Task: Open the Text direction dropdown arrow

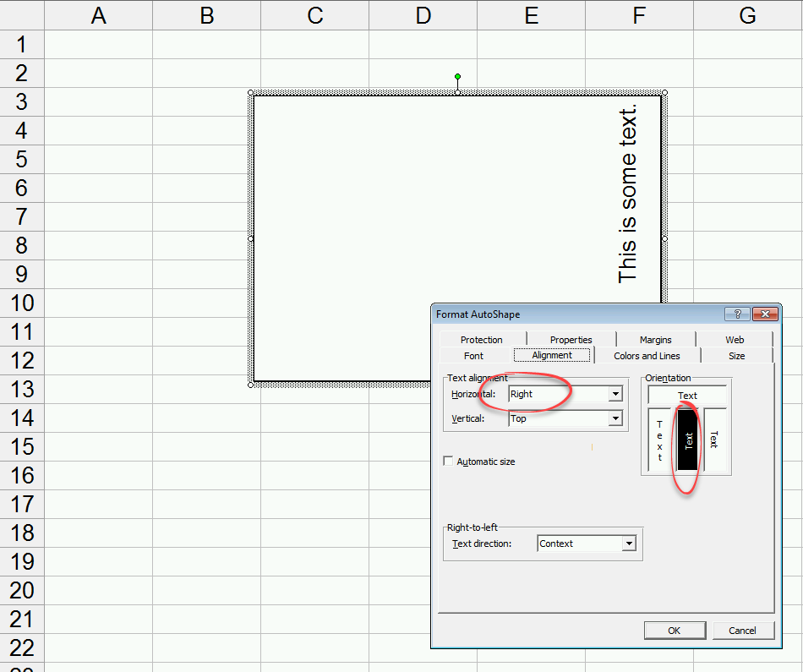Action: point(629,544)
